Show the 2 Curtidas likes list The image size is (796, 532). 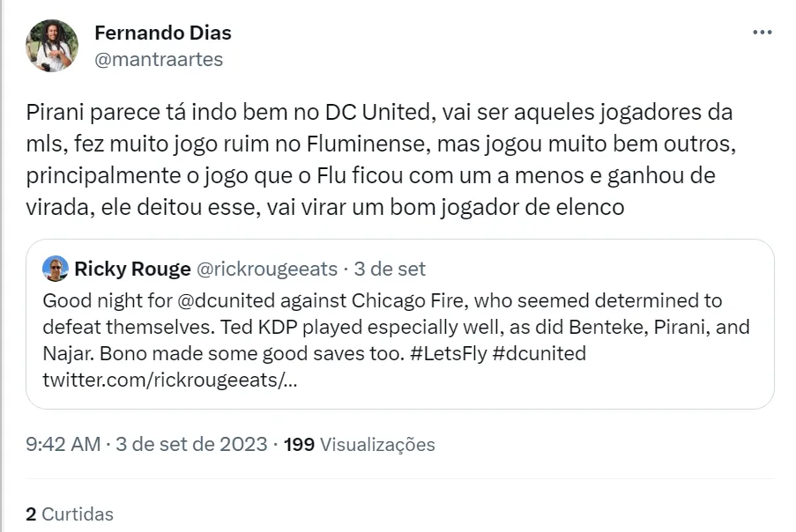tap(70, 513)
